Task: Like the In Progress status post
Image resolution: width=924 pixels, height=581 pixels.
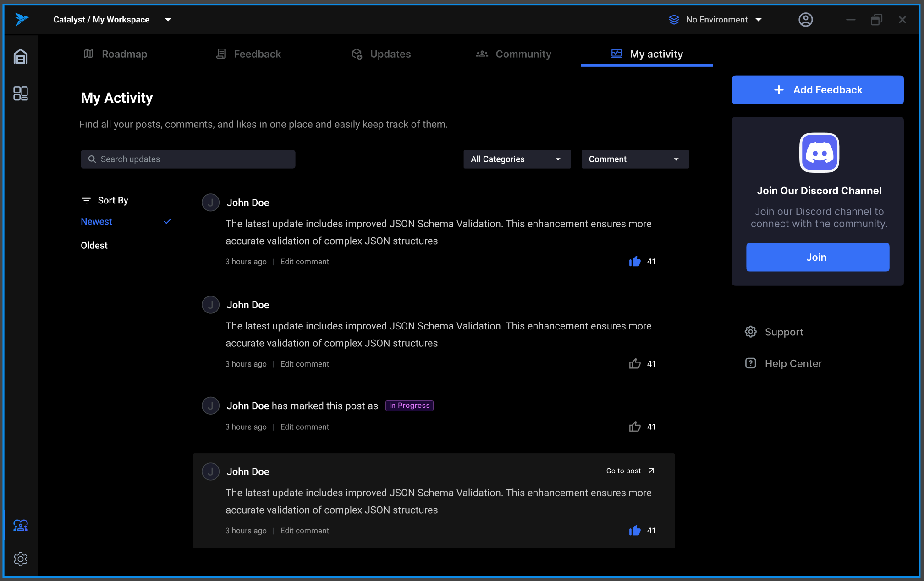Action: [635, 427]
